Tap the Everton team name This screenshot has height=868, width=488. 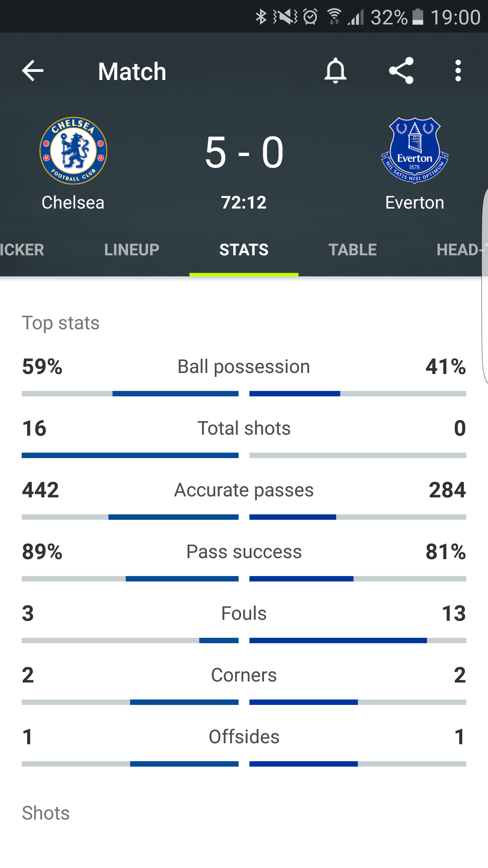(414, 203)
